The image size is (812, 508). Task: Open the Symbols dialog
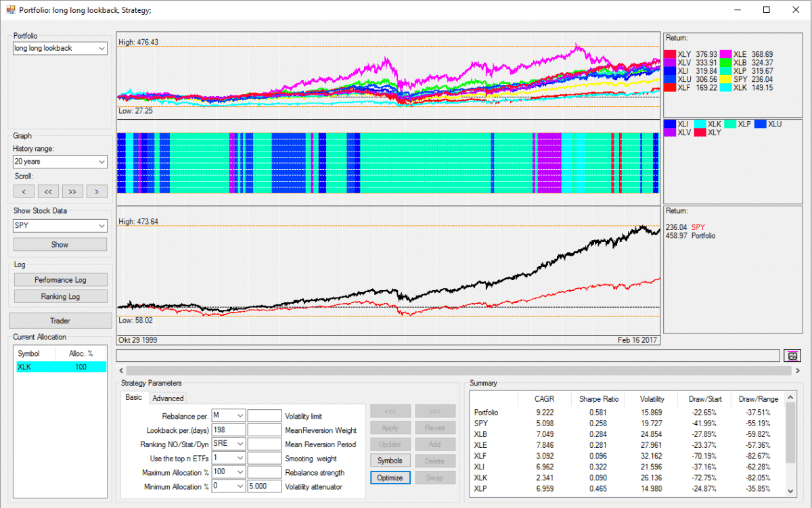[x=390, y=460]
